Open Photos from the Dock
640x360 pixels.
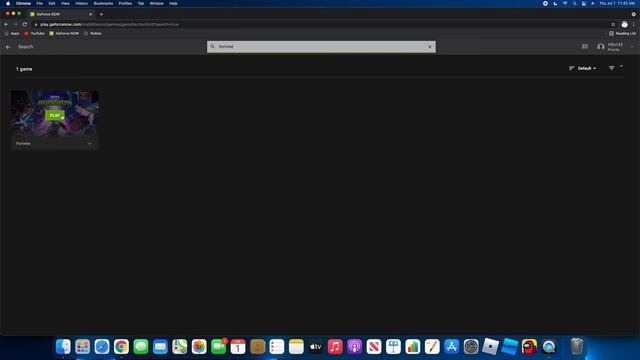click(x=199, y=347)
